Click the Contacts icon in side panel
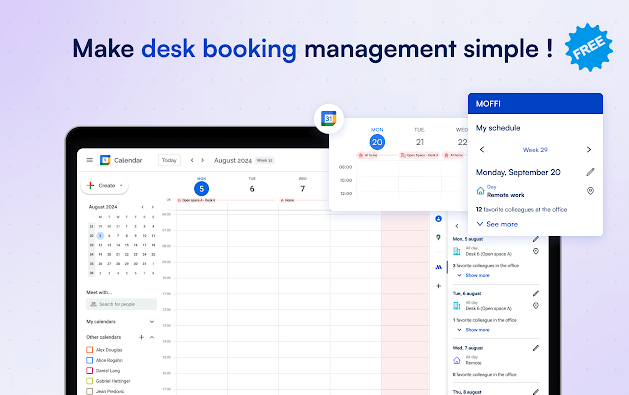The image size is (629, 395). click(438, 219)
